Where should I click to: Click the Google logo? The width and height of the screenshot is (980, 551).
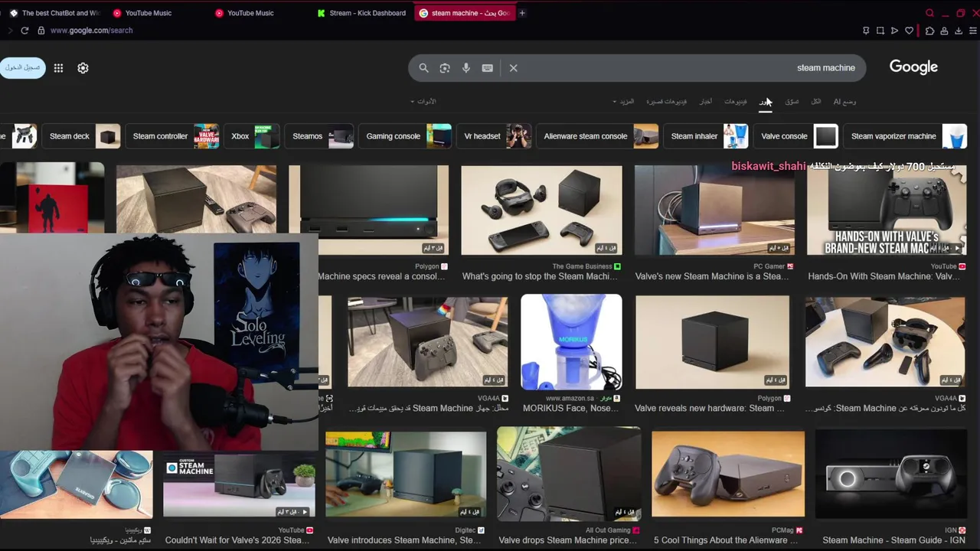tap(913, 67)
